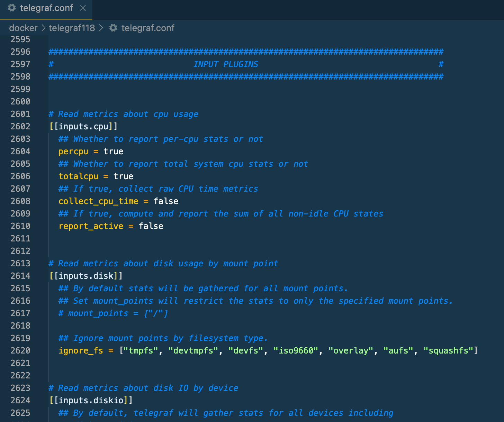Click the commented mount_points line
504x422 pixels.
click(113, 313)
